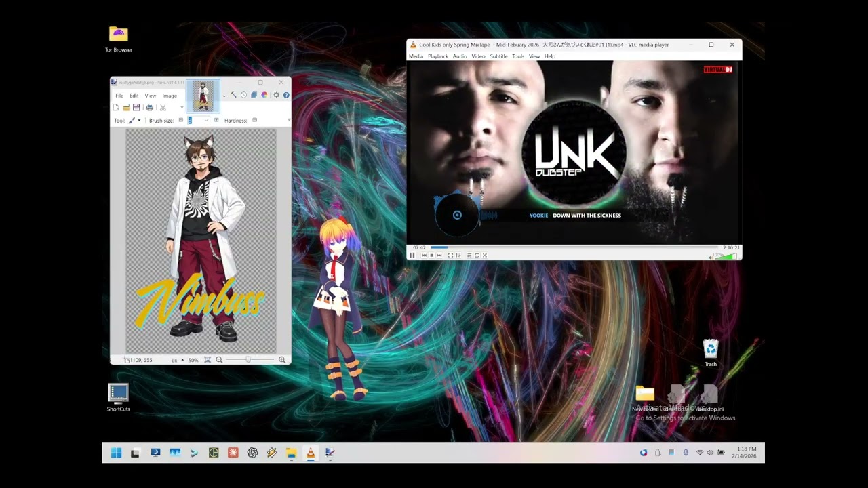Expand the image list chevron
Viewport: 868px width, 488px height.
point(224,96)
